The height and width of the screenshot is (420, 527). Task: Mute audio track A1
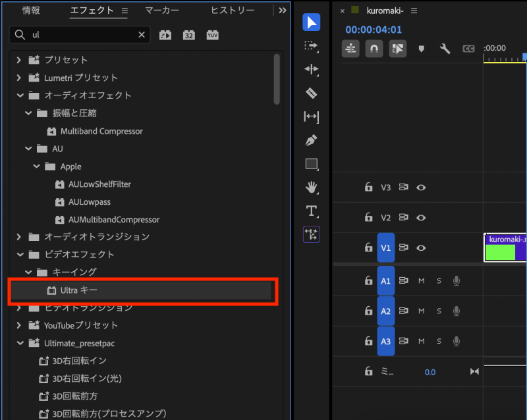click(x=422, y=281)
